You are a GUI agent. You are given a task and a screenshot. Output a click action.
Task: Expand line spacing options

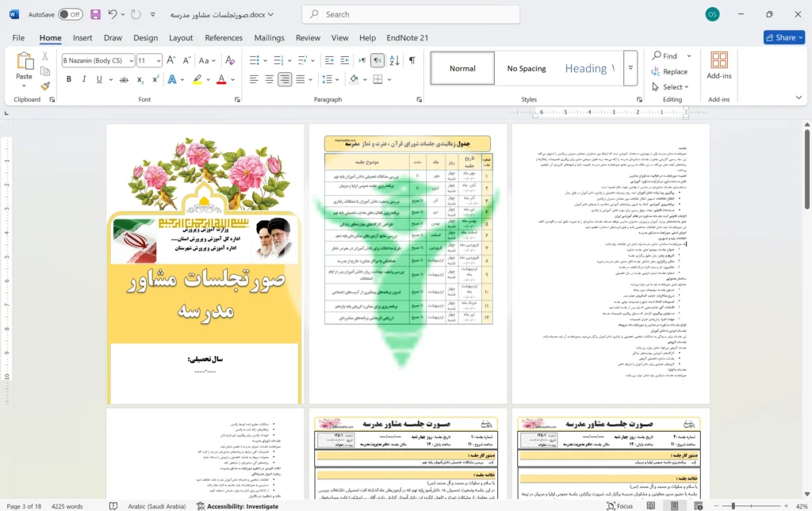click(x=337, y=80)
